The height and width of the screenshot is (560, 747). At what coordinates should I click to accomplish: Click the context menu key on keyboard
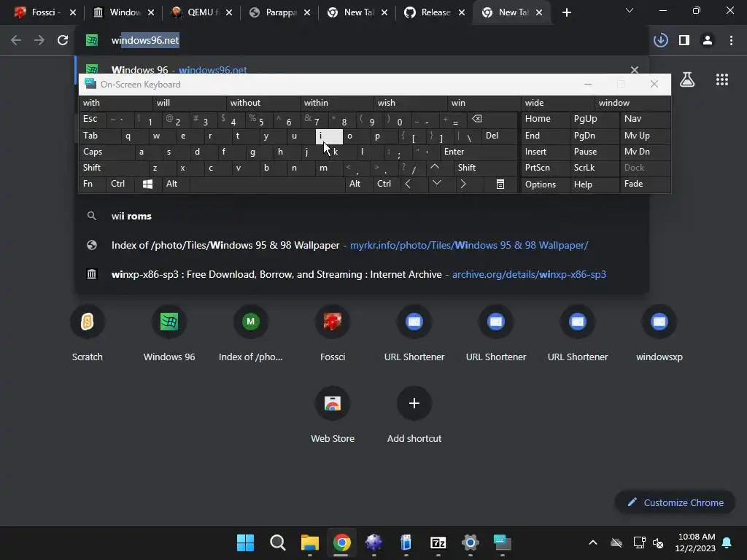(500, 184)
